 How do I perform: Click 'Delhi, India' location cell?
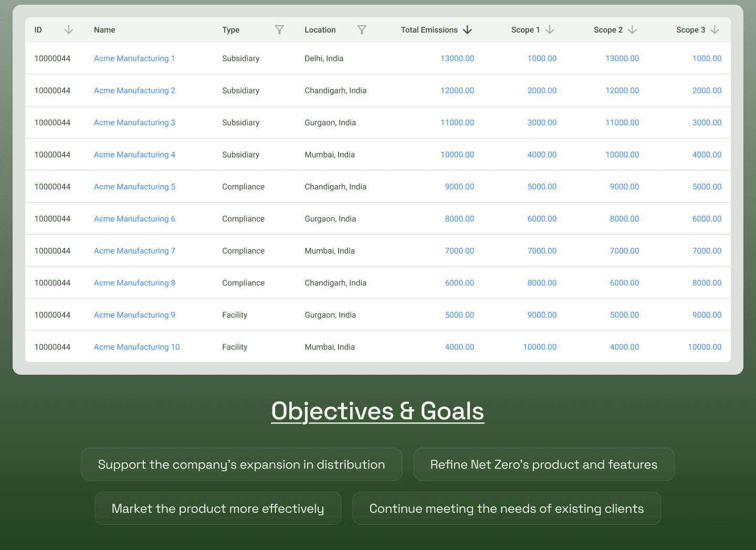click(324, 58)
